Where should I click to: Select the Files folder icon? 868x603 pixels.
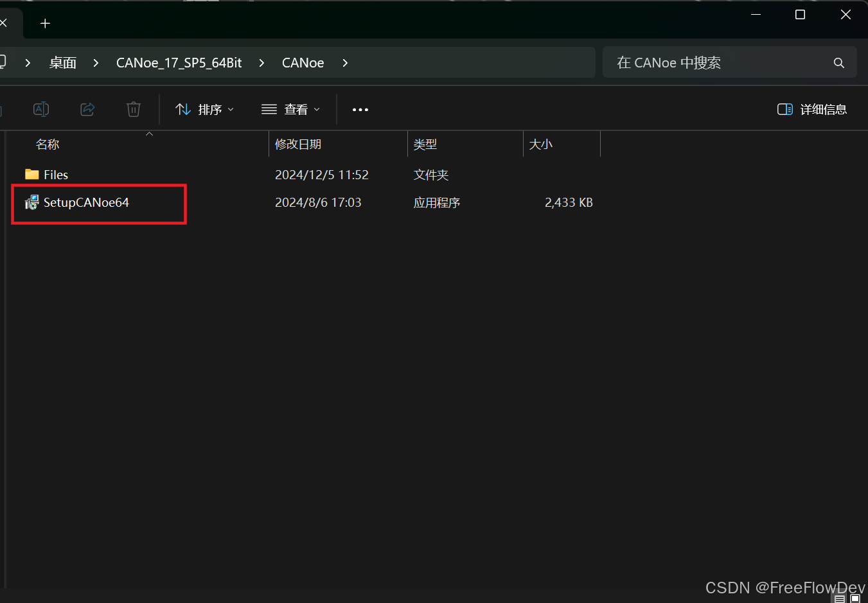tap(32, 175)
